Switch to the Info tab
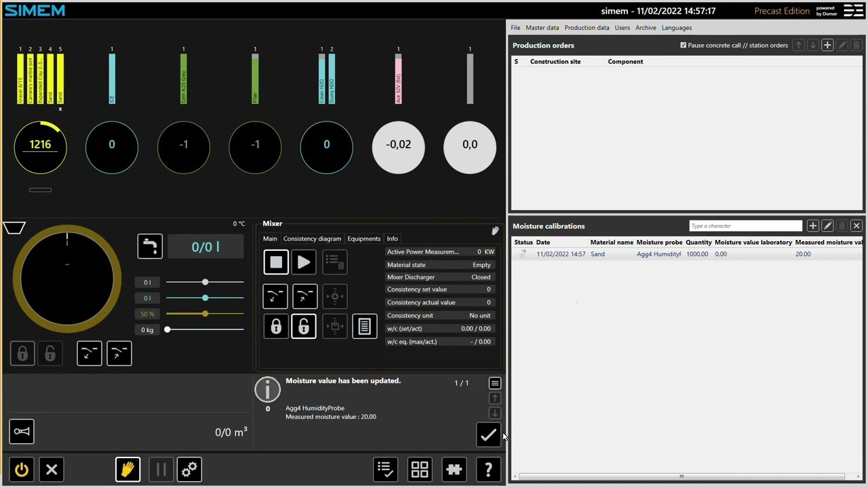 [x=392, y=239]
